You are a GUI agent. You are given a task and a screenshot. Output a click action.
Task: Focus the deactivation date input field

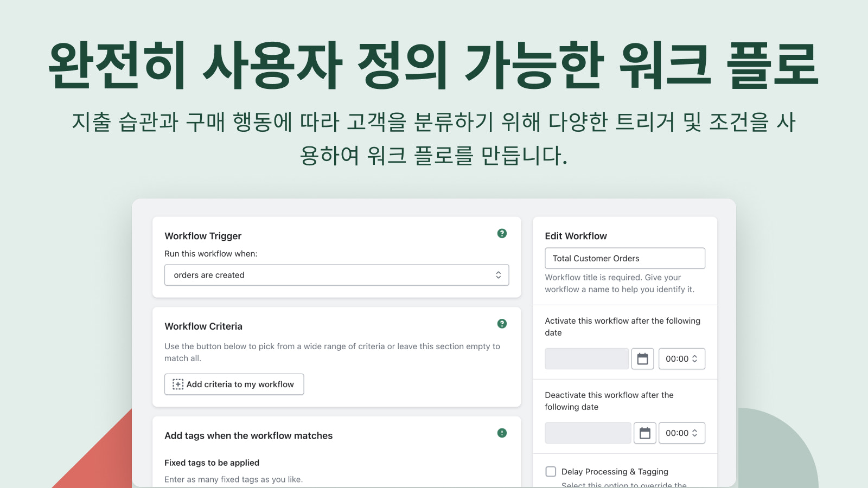click(x=588, y=433)
